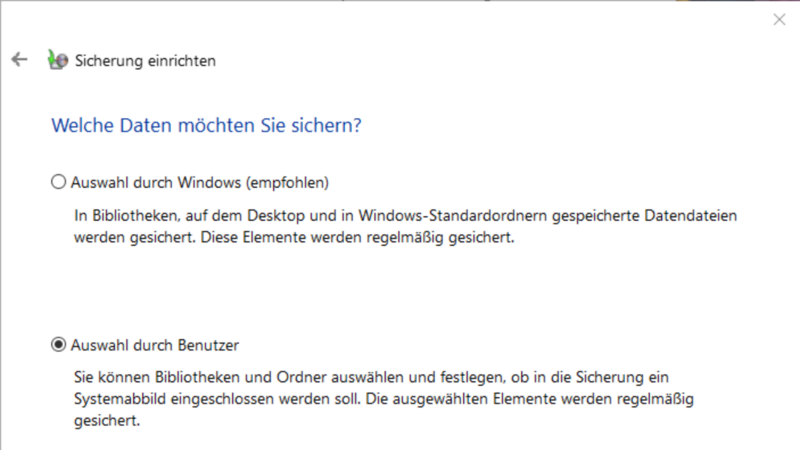Click the "Auswahl durch Benutzer" label text
This screenshot has height=450, width=800.
[155, 345]
